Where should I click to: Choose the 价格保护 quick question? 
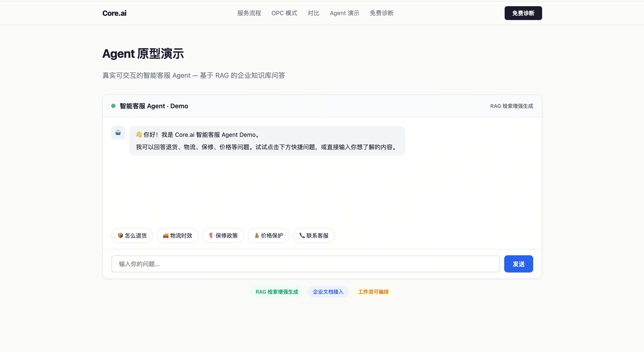click(269, 235)
